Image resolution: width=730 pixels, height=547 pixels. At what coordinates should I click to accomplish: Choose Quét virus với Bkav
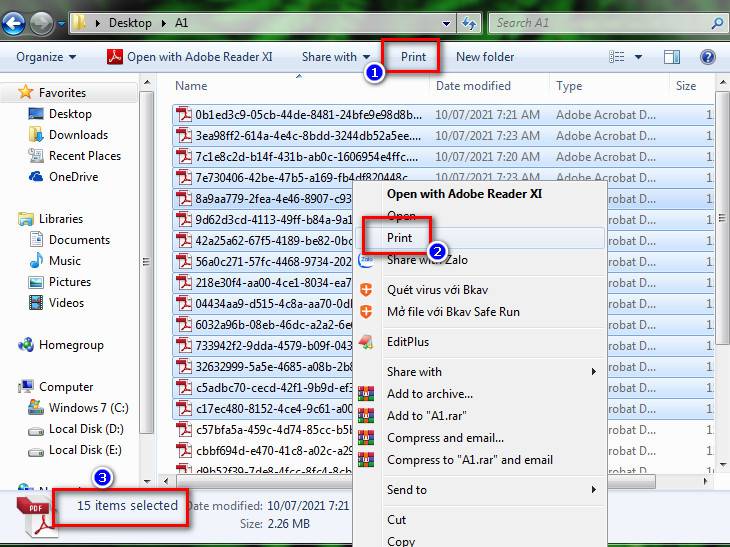click(x=480, y=290)
